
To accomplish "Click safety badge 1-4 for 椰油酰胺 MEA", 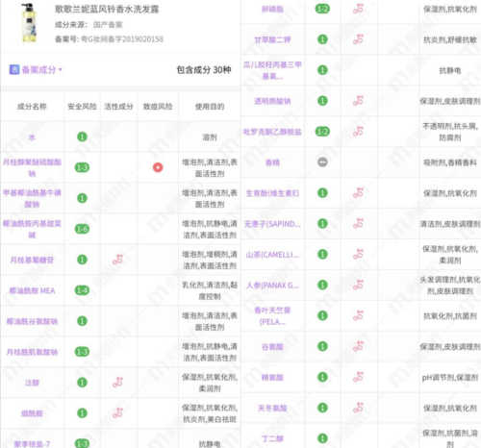I will coord(82,290).
